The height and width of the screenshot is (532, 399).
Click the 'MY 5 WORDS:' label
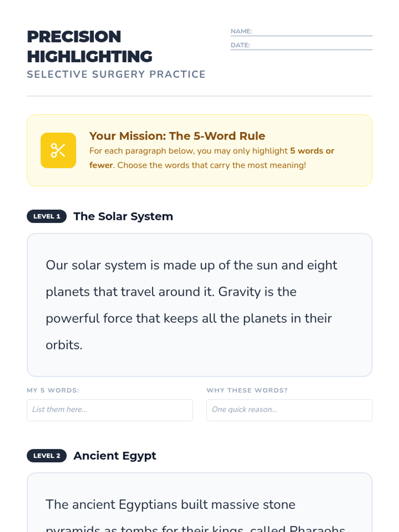53,390
